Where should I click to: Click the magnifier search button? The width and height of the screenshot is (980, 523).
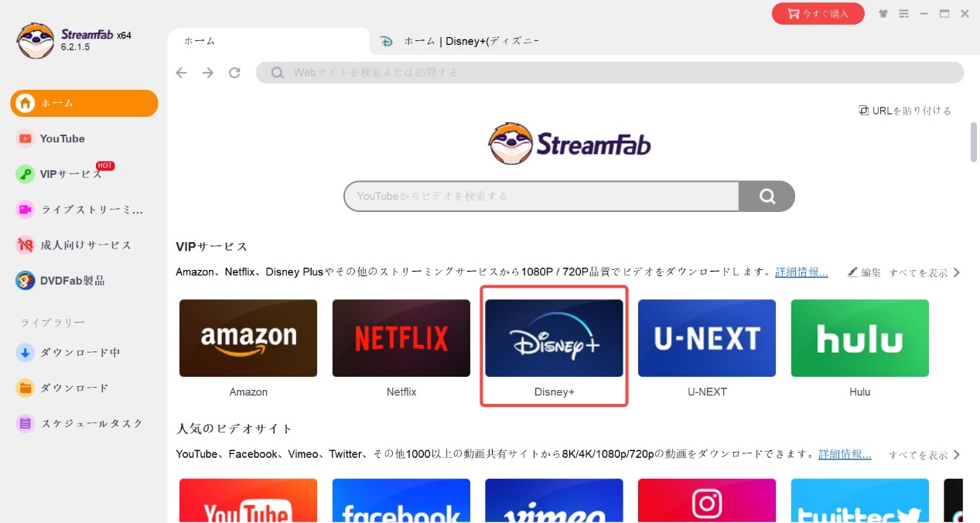(x=767, y=197)
